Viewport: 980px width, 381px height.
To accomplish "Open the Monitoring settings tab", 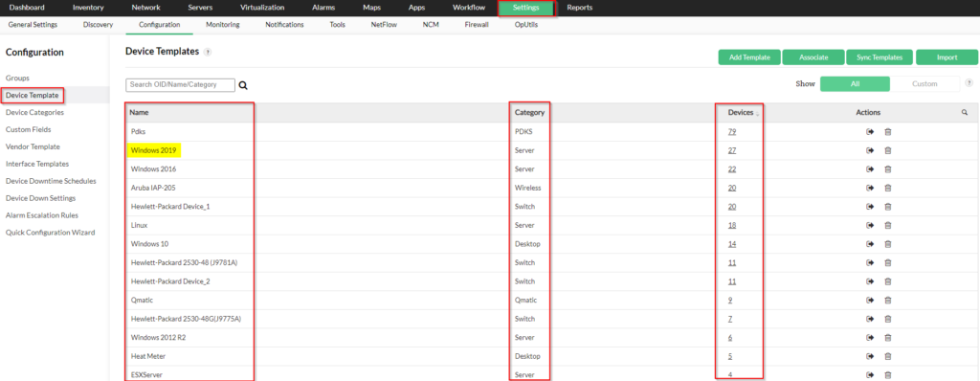I will coord(222,25).
